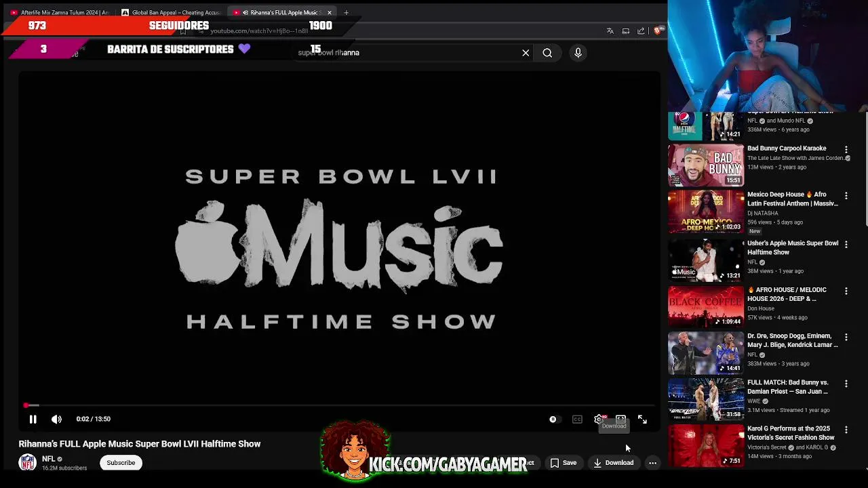Switch the player to theater mode
This screenshot has height=488, width=868.
(620, 419)
